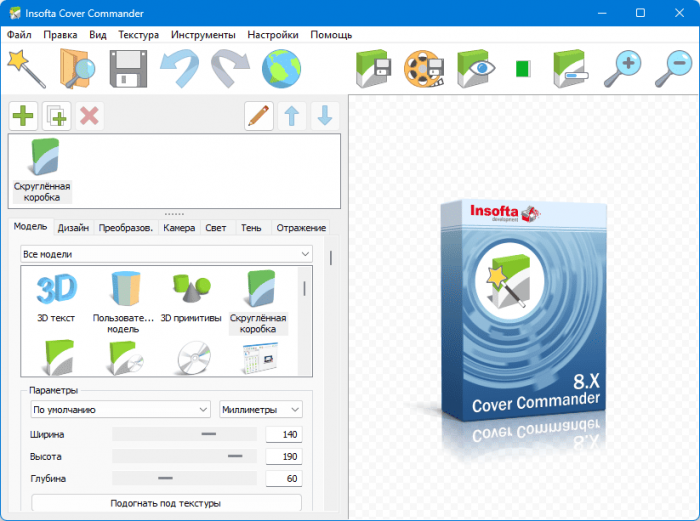Pick background color green swatch in toolbar
This screenshot has height=521, width=700.
tap(522, 69)
